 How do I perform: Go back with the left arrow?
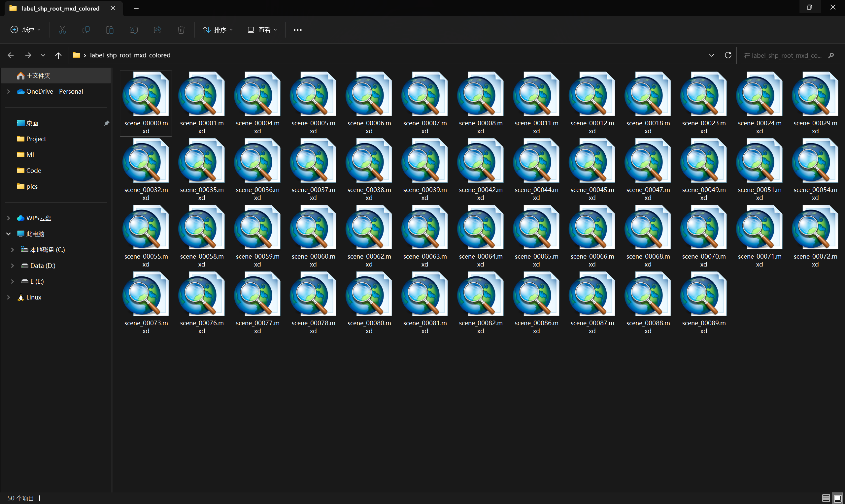point(11,55)
